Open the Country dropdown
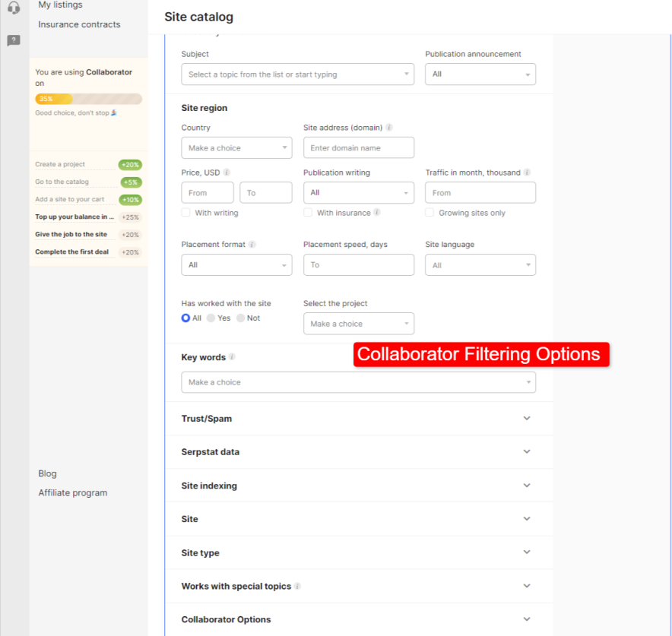This screenshot has width=672, height=636. pos(236,147)
